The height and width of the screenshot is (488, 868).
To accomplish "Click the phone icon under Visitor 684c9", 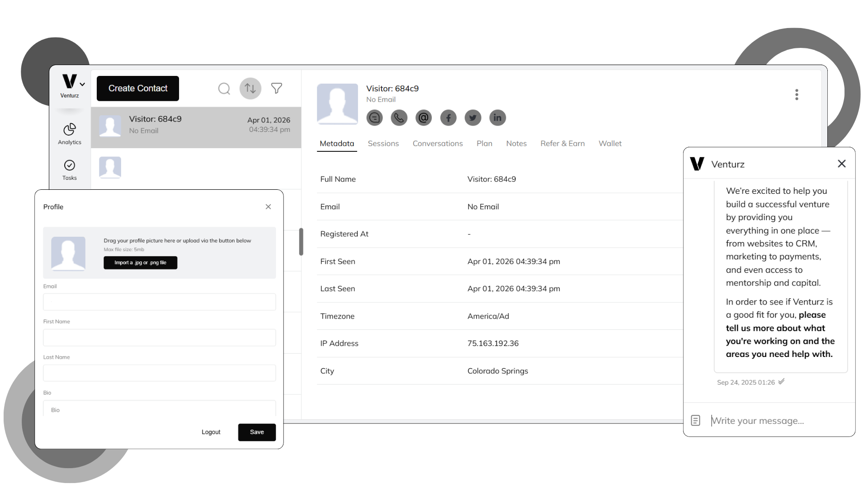I will click(x=399, y=117).
